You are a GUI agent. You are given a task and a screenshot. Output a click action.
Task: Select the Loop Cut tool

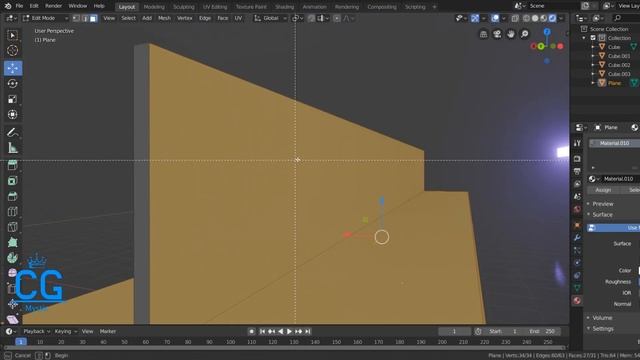13,212
